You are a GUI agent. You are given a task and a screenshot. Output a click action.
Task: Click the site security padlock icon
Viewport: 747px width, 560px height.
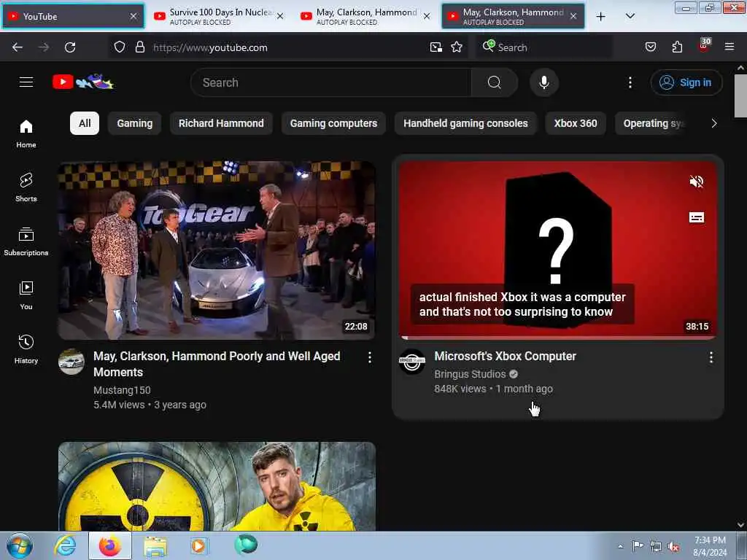pos(139,47)
